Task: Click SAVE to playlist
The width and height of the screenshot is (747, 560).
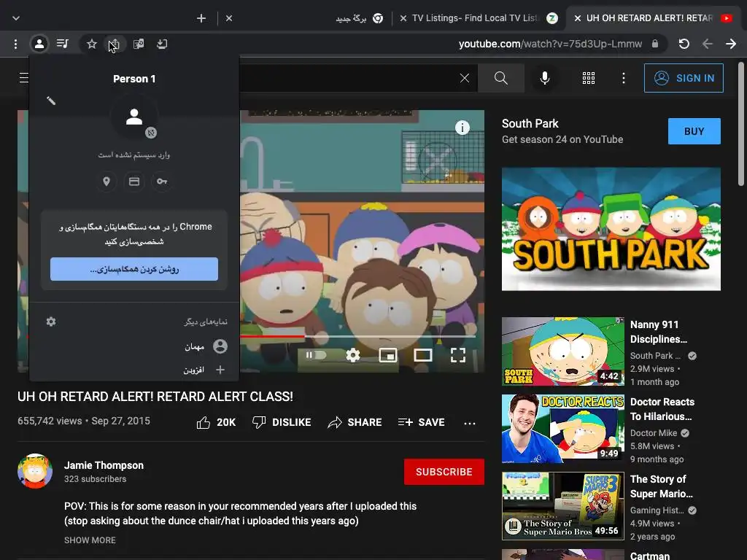Action: (x=422, y=422)
